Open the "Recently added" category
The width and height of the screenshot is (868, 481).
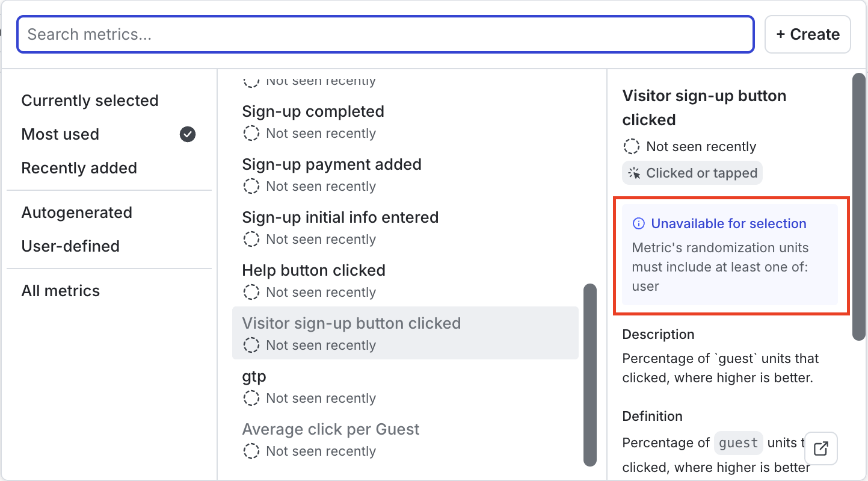(x=79, y=168)
